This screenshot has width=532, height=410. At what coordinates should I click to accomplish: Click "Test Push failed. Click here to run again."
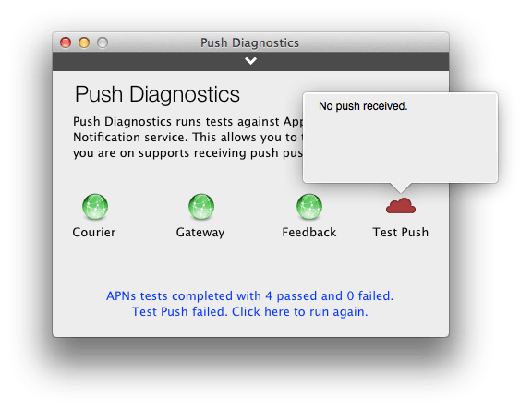249,311
